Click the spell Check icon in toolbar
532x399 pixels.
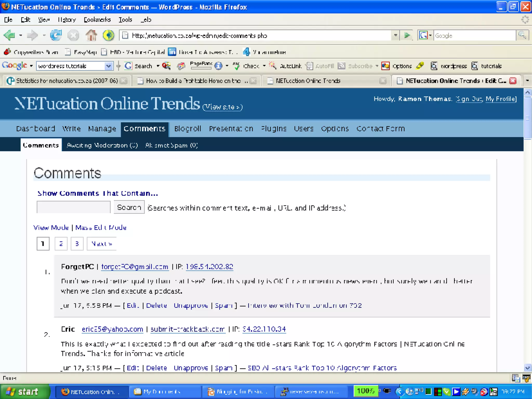(x=236, y=66)
